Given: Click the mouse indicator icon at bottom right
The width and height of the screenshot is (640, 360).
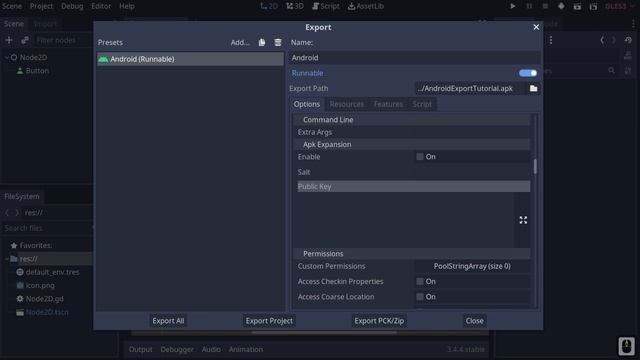Looking at the screenshot, I should pos(626,346).
